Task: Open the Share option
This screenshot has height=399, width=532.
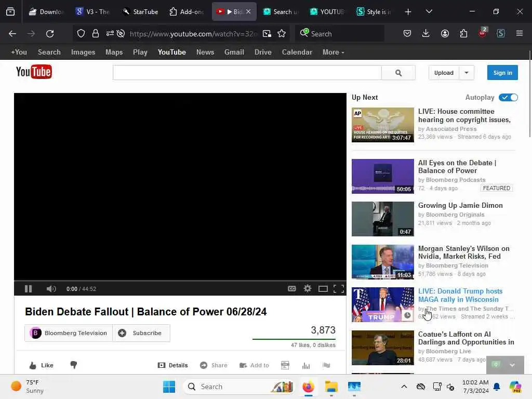Action: click(214, 365)
